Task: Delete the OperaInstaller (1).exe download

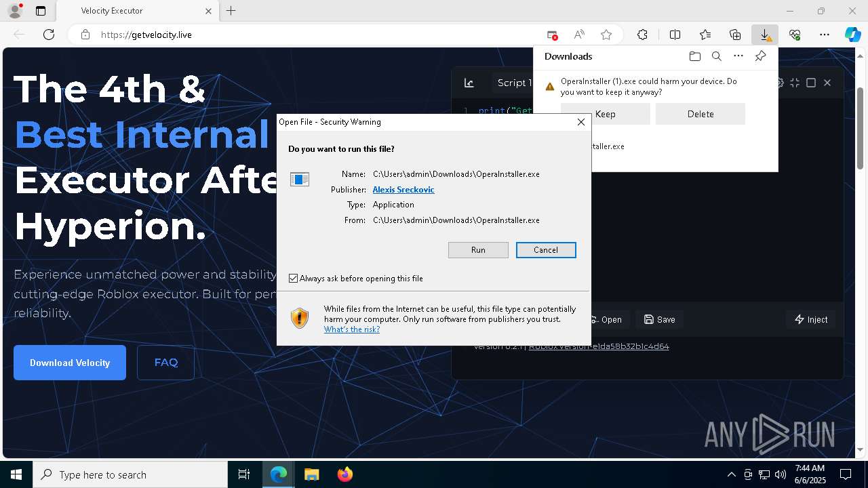Action: (701, 114)
